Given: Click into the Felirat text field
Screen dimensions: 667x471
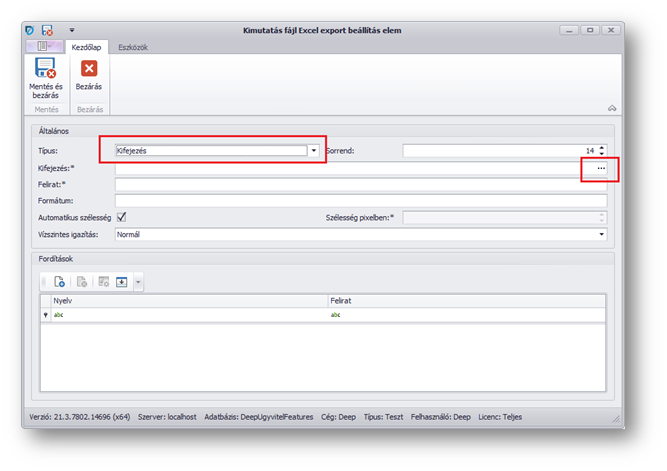Looking at the screenshot, I should [360, 185].
